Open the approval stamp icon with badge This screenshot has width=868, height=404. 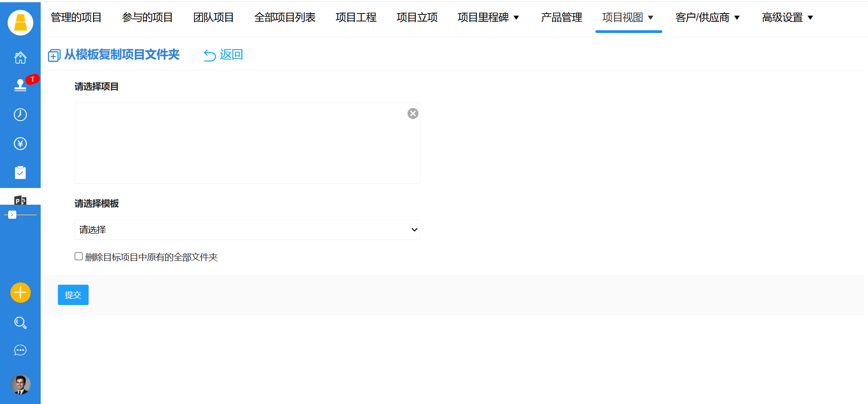pyautogui.click(x=20, y=85)
